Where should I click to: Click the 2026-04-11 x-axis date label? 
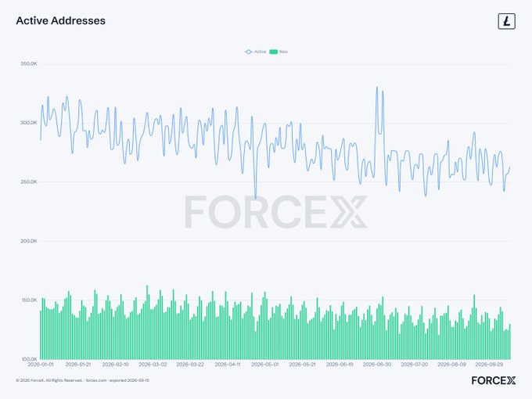[228, 365]
